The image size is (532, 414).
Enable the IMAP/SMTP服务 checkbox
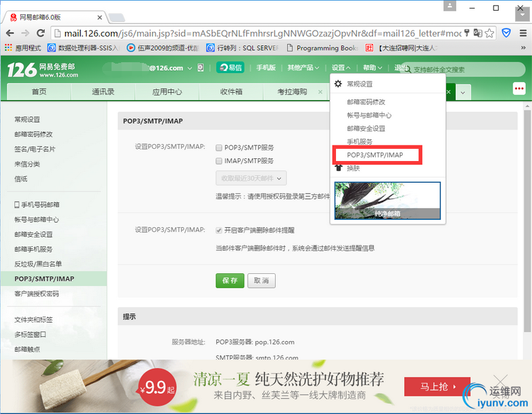coord(219,161)
